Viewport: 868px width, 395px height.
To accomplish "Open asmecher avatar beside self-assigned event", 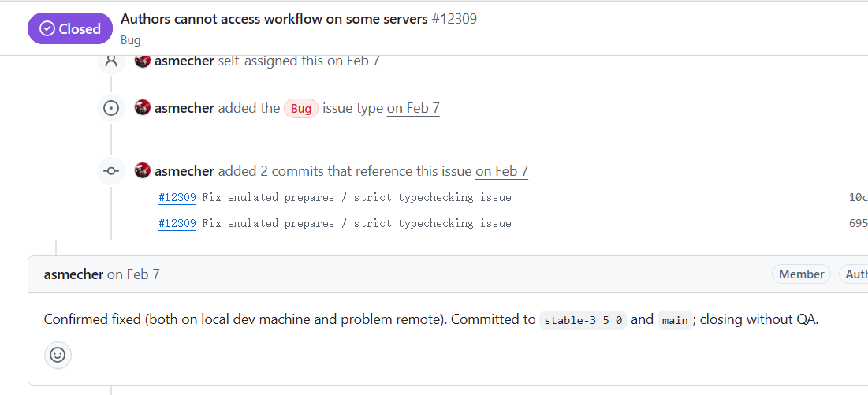I will click(143, 60).
